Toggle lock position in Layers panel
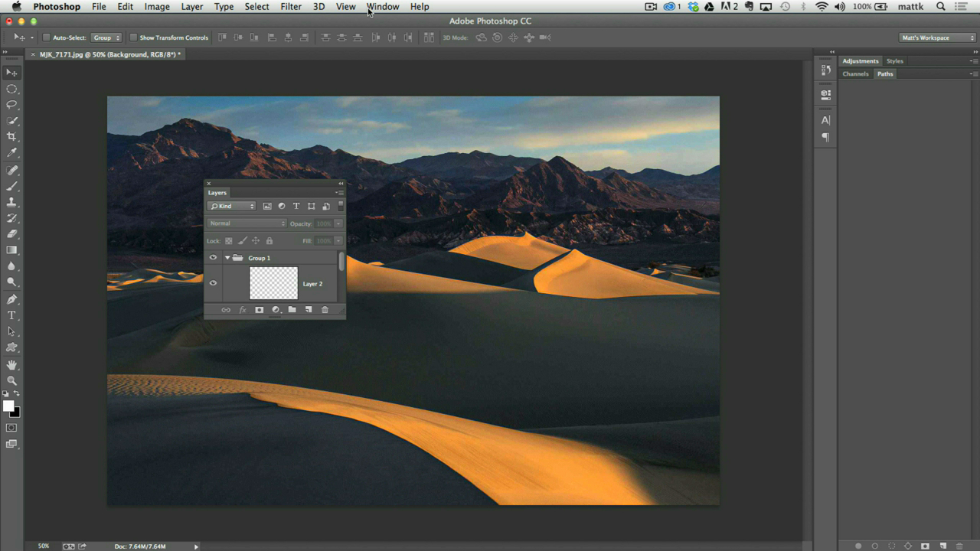 [256, 241]
